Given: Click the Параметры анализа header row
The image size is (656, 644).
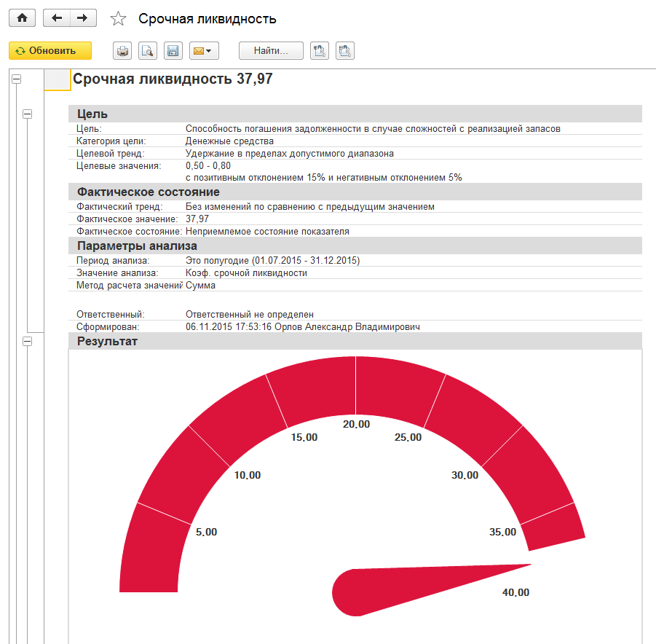Looking at the screenshot, I should pyautogui.click(x=355, y=246).
